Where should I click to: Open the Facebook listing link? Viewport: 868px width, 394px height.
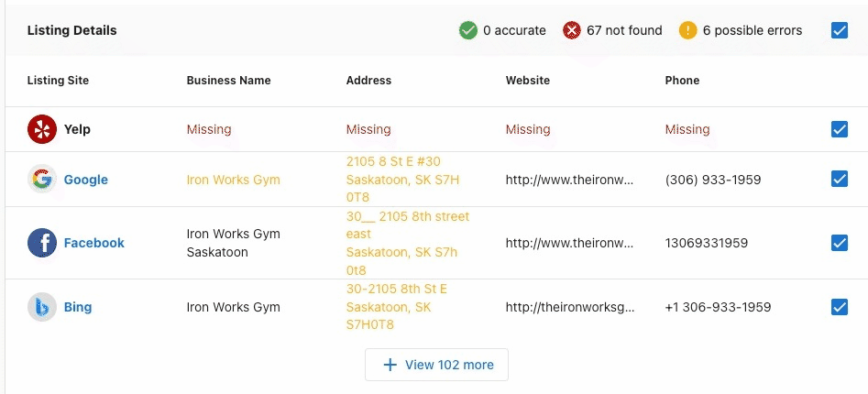(94, 243)
